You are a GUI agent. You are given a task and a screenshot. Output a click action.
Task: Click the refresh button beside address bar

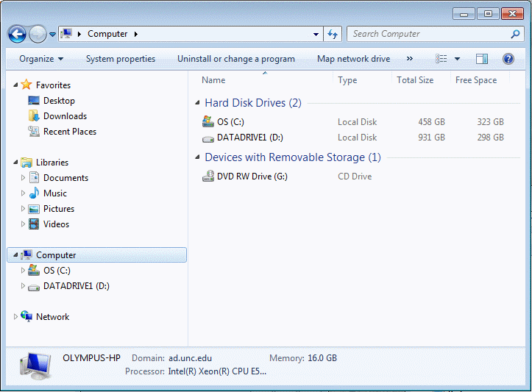pyautogui.click(x=333, y=34)
